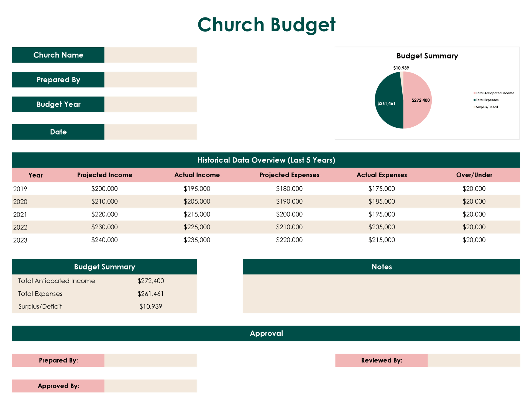Click the Date entry field
The height and width of the screenshot is (411, 532).
point(150,132)
